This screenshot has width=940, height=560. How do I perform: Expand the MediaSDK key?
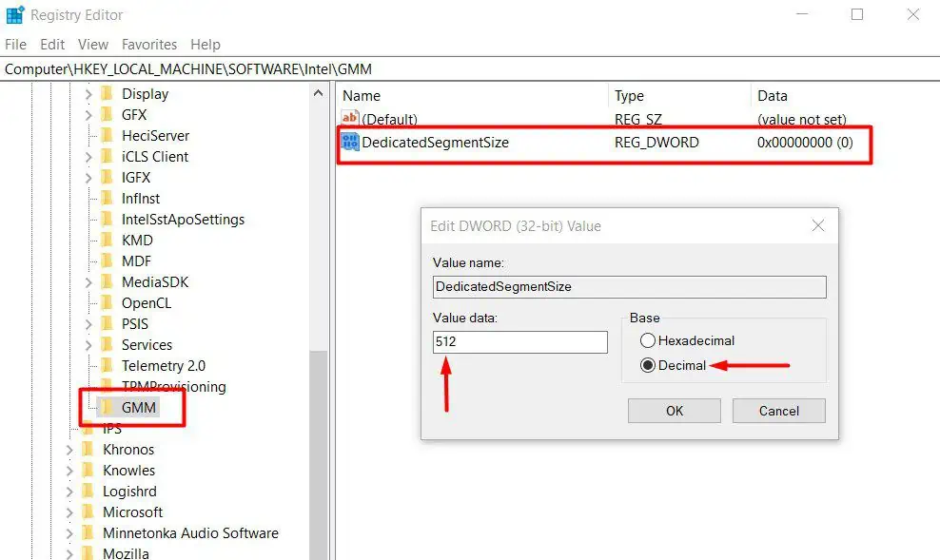click(88, 282)
